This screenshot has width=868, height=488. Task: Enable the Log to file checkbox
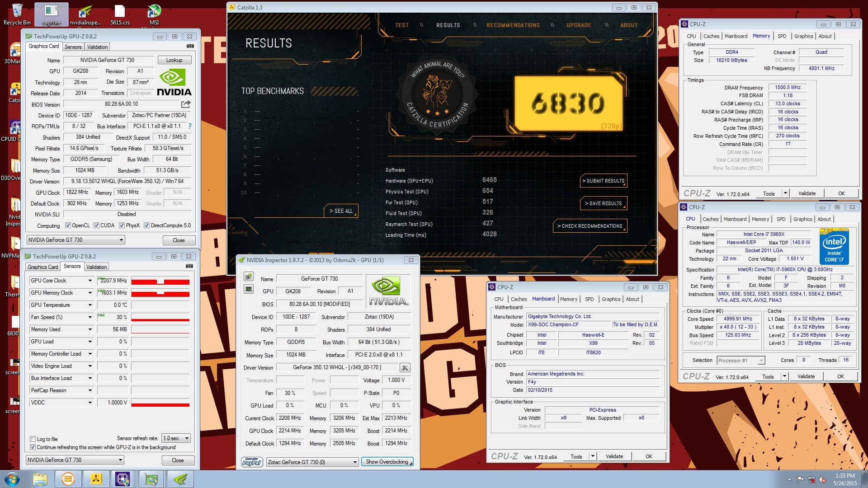point(33,439)
